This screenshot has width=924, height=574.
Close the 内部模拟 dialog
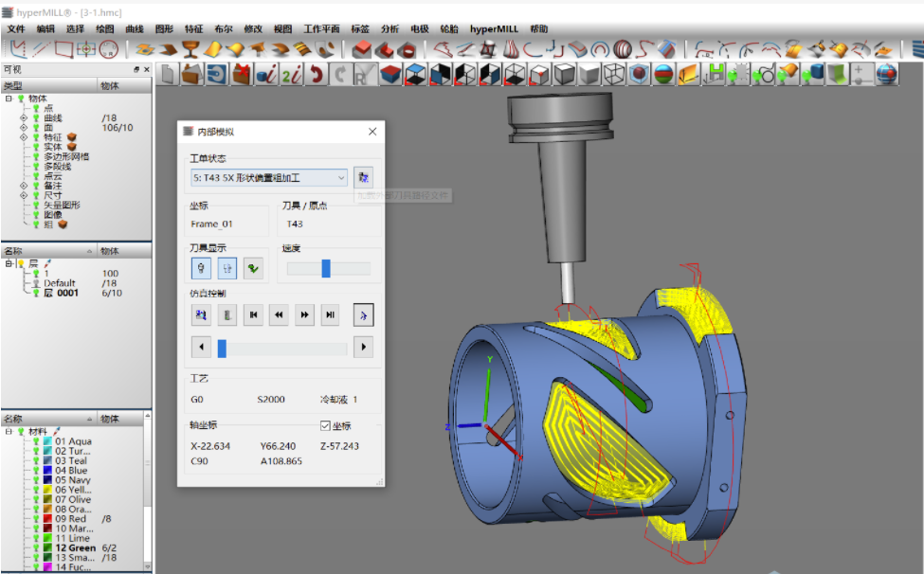(x=372, y=132)
